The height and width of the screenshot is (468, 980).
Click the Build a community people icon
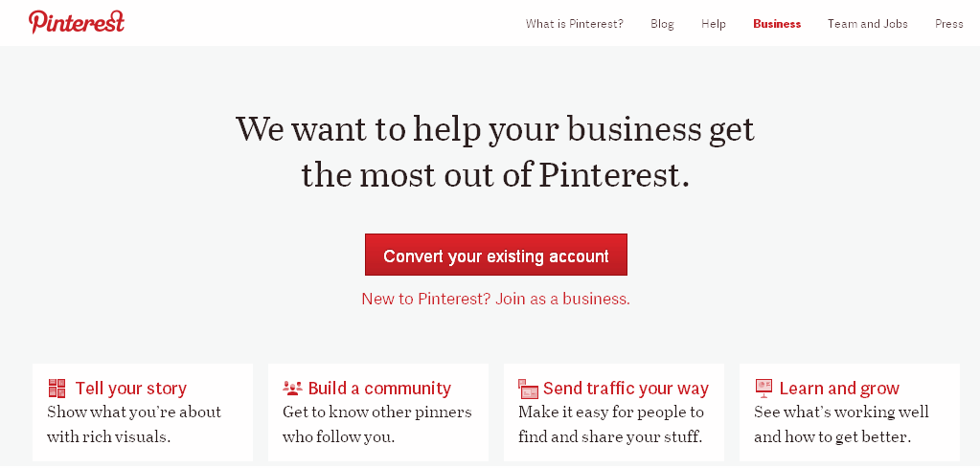pos(292,389)
